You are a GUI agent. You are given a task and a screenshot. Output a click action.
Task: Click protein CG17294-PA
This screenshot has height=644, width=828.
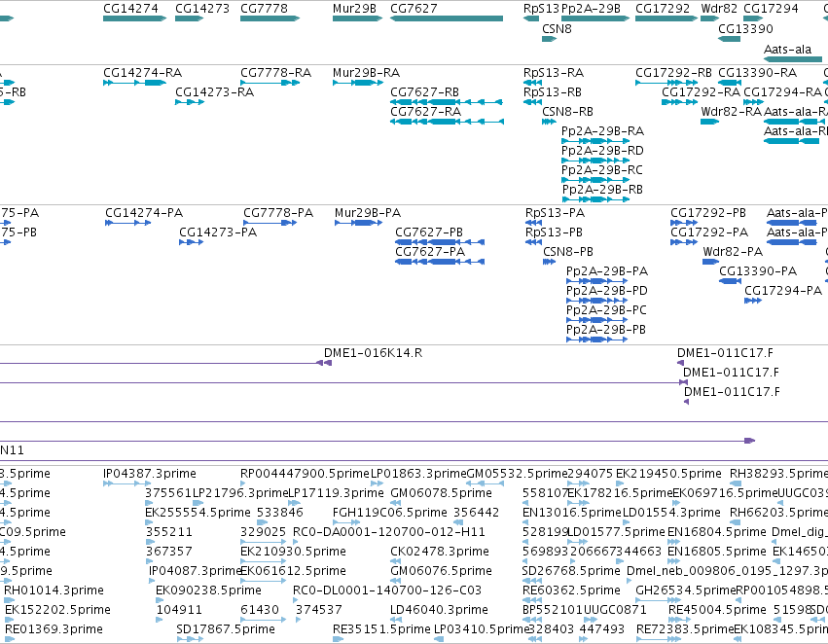783,292
